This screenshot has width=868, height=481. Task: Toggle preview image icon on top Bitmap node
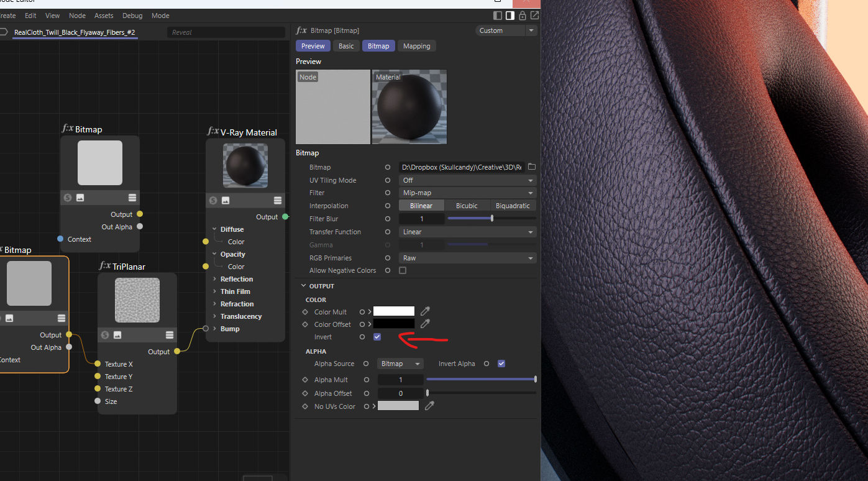tap(80, 198)
